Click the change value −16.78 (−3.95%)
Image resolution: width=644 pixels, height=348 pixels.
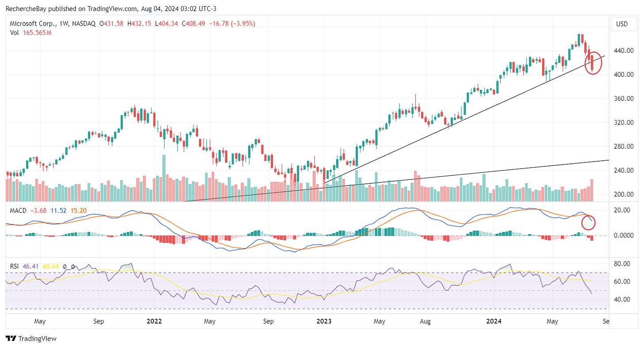(232, 23)
